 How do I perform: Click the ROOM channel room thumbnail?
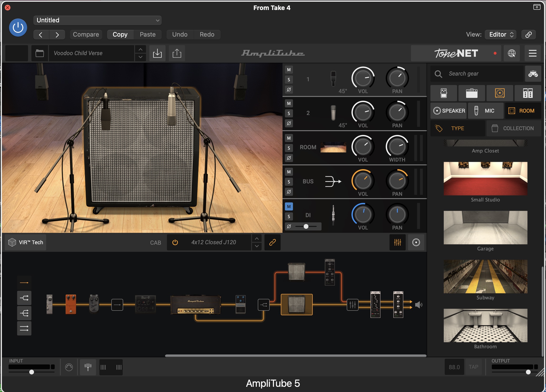coord(333,147)
